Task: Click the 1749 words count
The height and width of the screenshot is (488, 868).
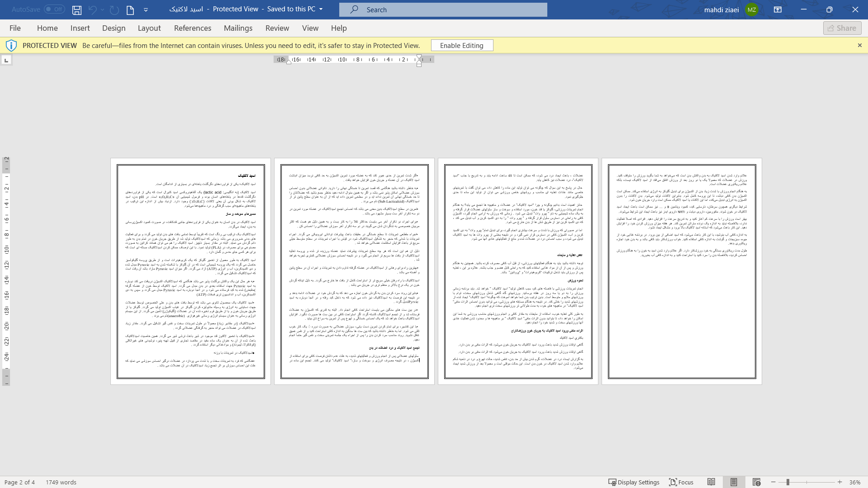Action: [61, 482]
